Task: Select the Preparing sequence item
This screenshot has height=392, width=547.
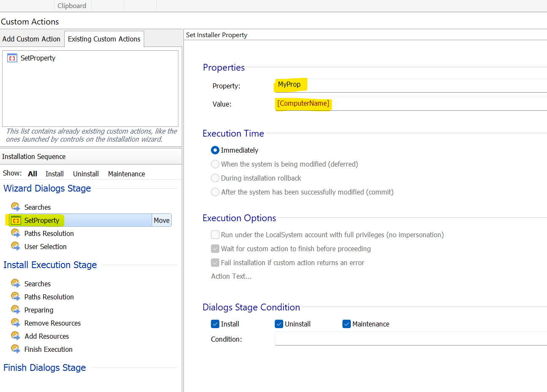Action: 39,310
